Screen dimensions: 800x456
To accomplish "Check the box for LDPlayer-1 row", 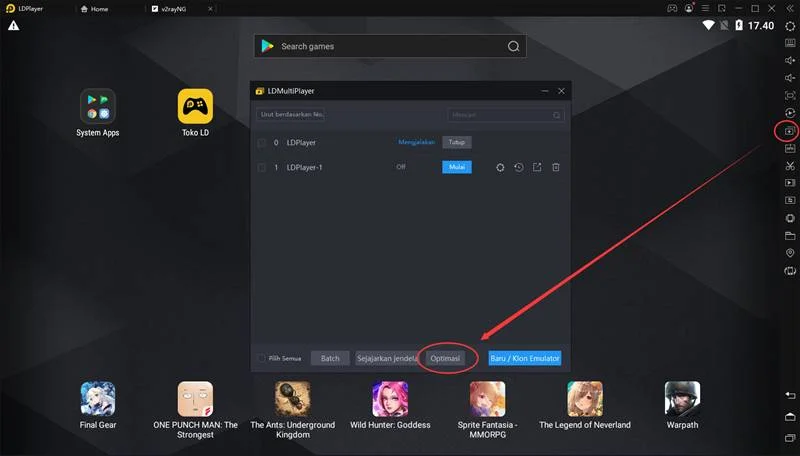I will (261, 167).
